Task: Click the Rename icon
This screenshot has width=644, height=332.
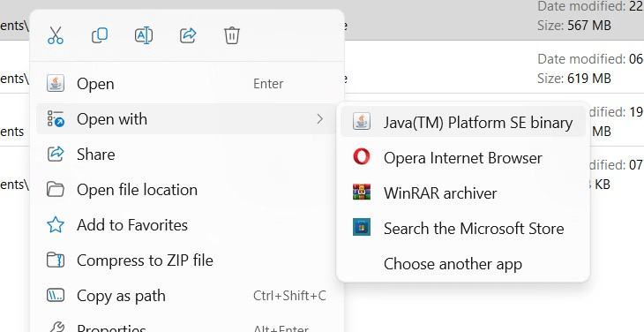Action: coord(144,35)
